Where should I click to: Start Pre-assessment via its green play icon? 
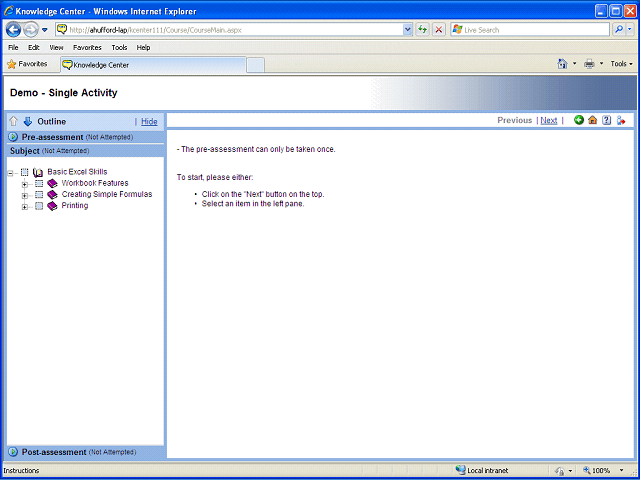click(13, 137)
